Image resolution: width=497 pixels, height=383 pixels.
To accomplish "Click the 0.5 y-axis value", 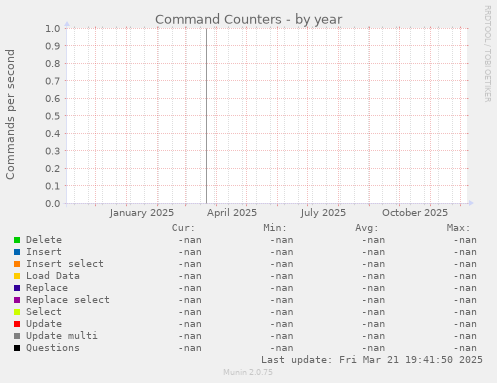I will 53,116.
